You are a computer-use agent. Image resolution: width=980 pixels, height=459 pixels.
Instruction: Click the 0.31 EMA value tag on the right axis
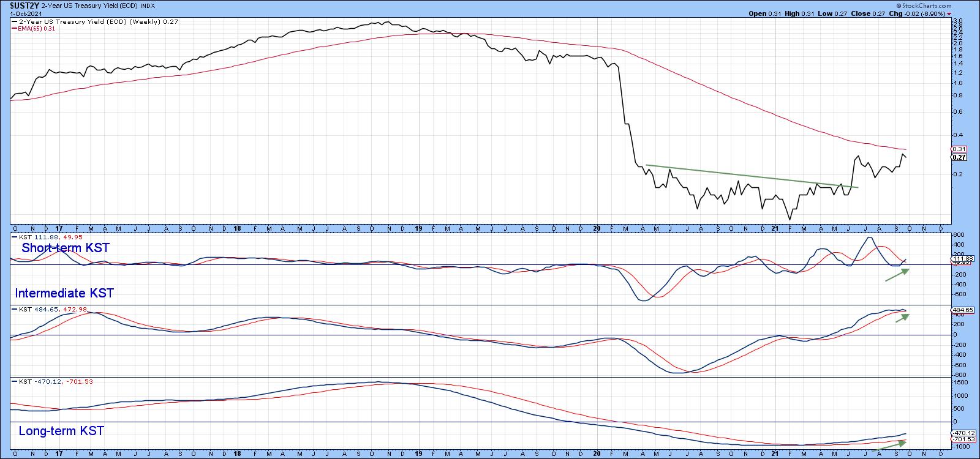[959, 149]
